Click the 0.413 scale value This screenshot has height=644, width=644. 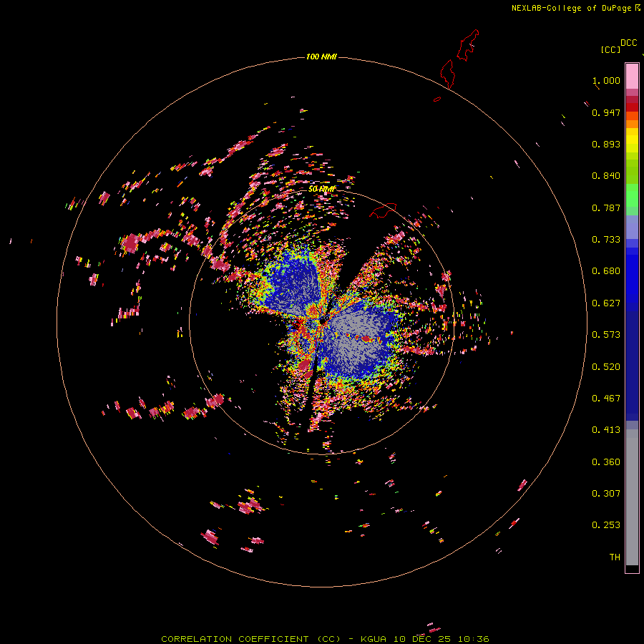[606, 430]
